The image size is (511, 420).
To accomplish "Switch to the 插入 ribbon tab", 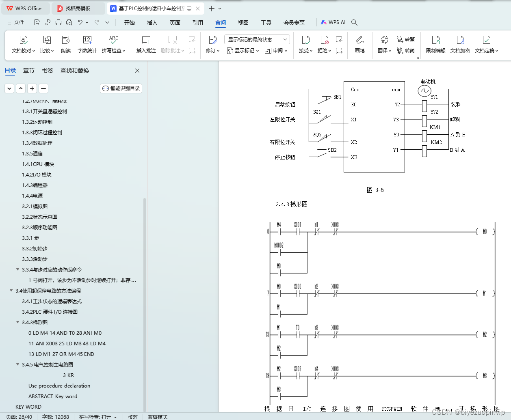I will coord(152,22).
